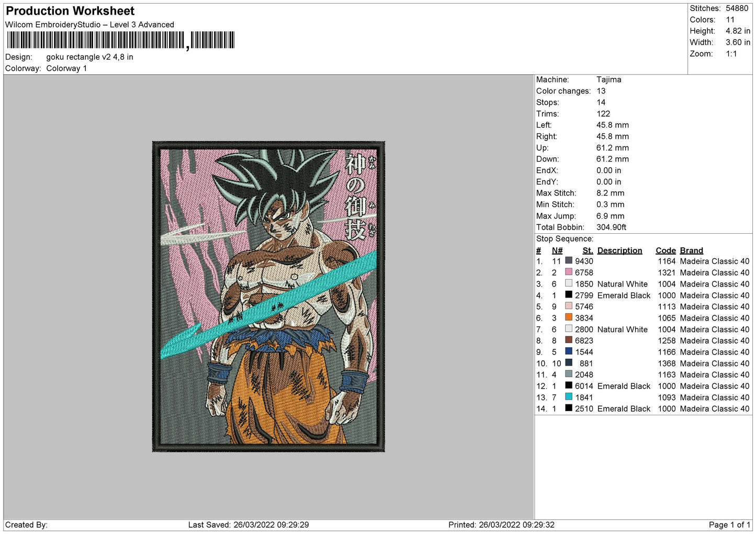Select the design name 'goku rectangle v2 4,8 in'

[89, 57]
